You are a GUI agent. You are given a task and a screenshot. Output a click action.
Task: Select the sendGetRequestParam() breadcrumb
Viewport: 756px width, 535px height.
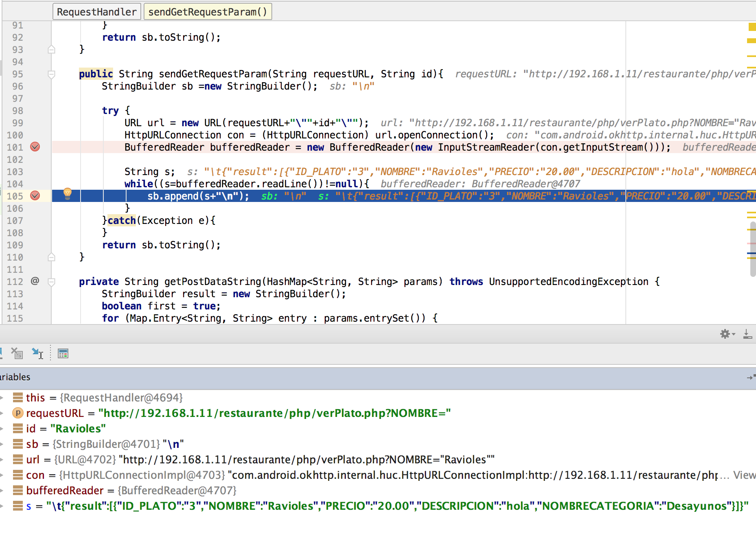(x=208, y=12)
